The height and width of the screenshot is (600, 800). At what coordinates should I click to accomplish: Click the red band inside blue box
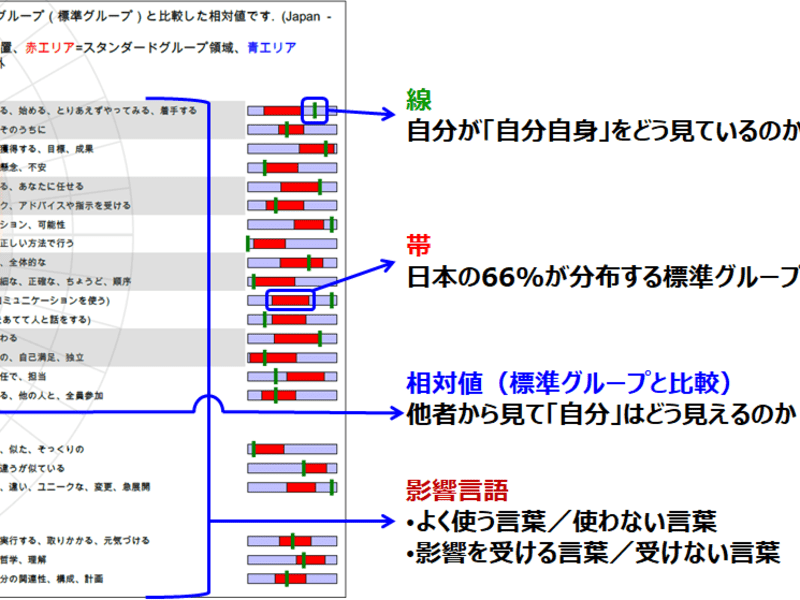291,300
